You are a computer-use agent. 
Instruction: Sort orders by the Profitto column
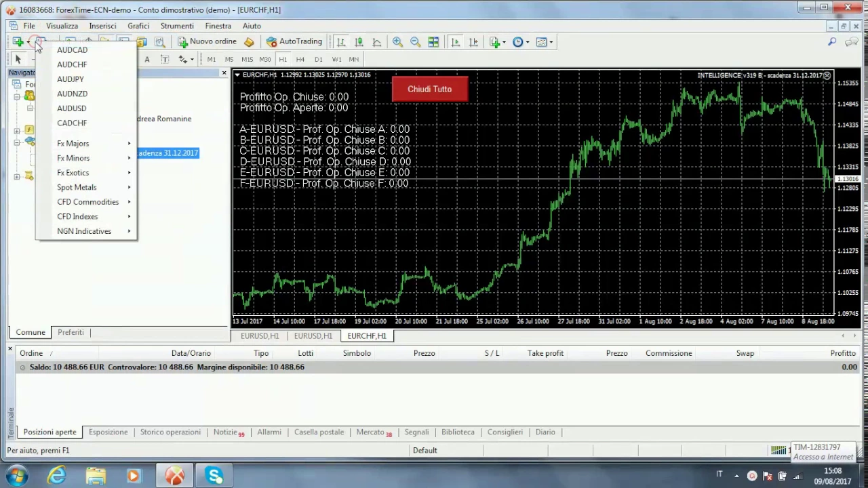[x=843, y=353]
